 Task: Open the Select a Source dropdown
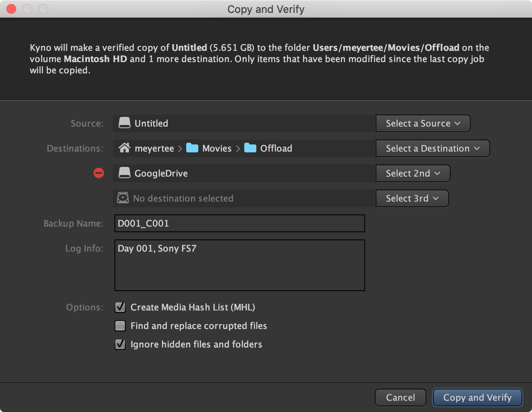[x=423, y=123]
